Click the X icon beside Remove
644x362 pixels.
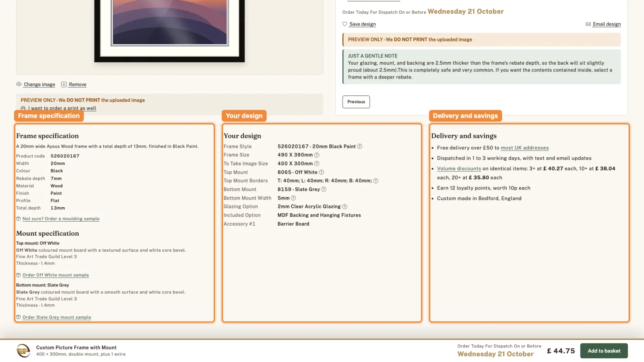64,84
